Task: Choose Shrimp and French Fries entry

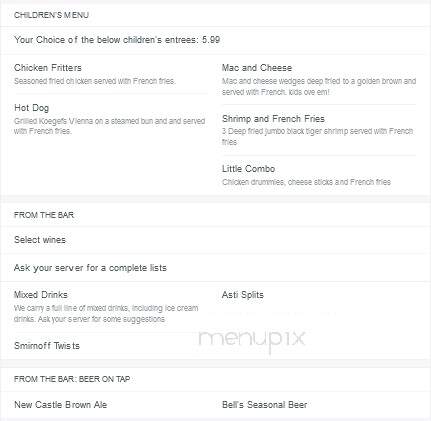Action: 273,119
